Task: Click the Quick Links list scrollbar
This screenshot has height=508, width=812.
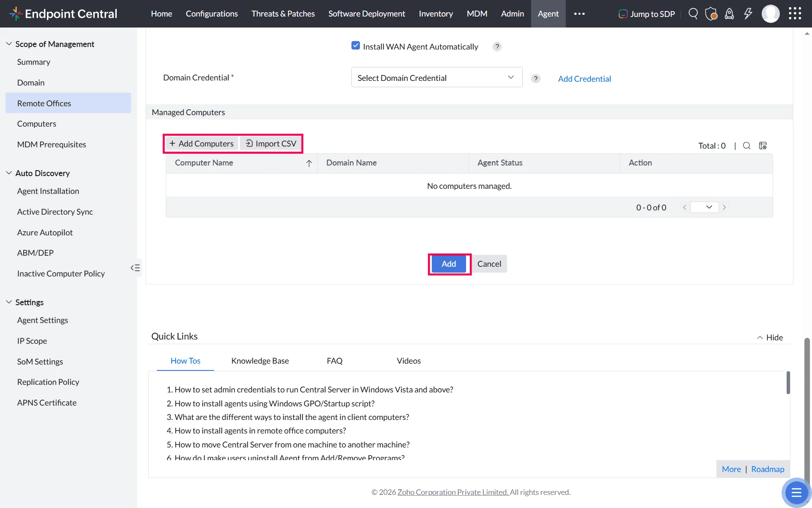Action: click(788, 383)
